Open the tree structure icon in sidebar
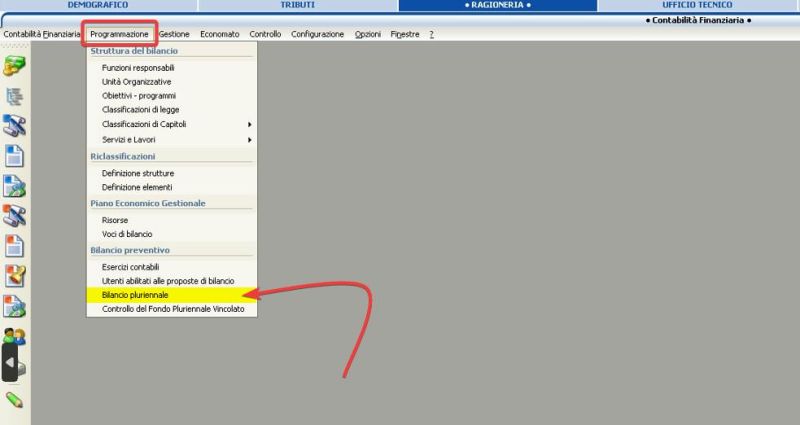 [x=14, y=96]
